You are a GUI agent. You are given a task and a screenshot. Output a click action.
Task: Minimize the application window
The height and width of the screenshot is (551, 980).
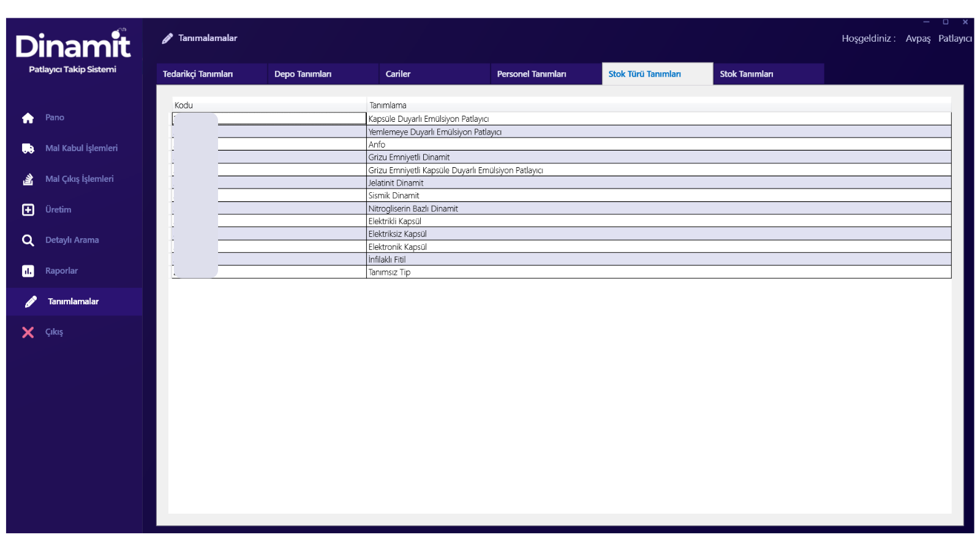click(x=926, y=22)
